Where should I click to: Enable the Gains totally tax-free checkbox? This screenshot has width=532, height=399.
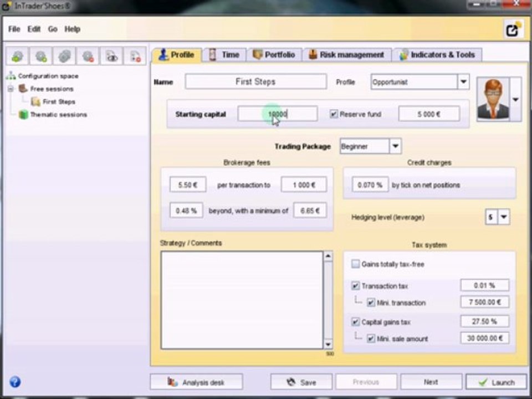click(x=355, y=264)
